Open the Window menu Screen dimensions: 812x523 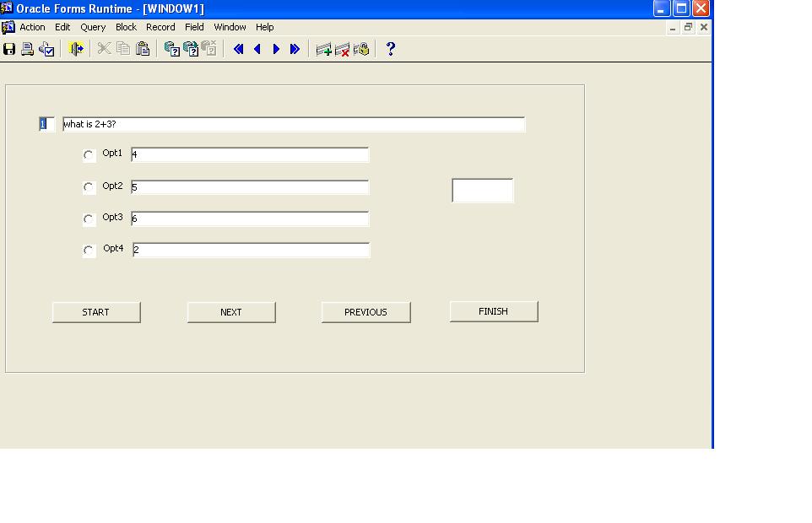230,27
